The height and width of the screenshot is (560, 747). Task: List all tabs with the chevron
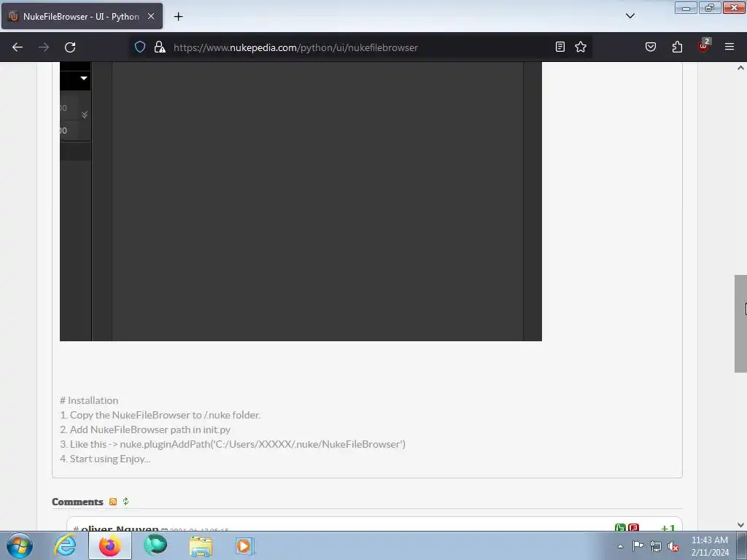630,16
